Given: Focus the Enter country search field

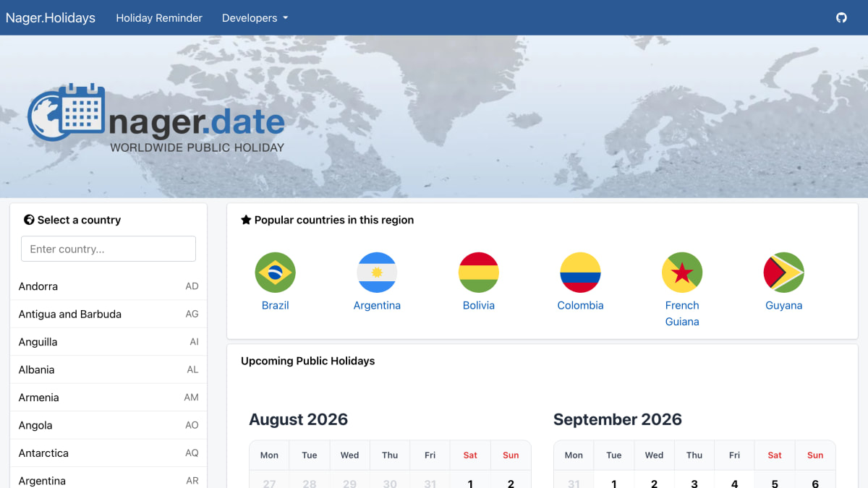Looking at the screenshot, I should (109, 249).
